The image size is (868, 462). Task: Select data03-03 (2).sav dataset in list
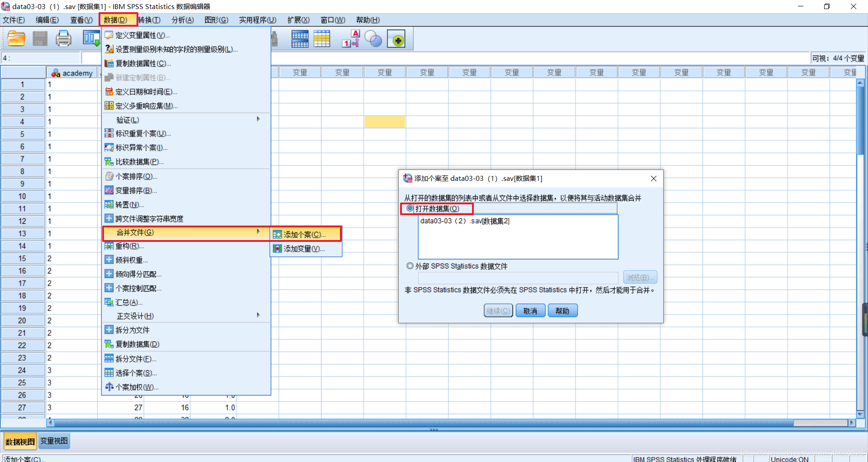point(465,221)
